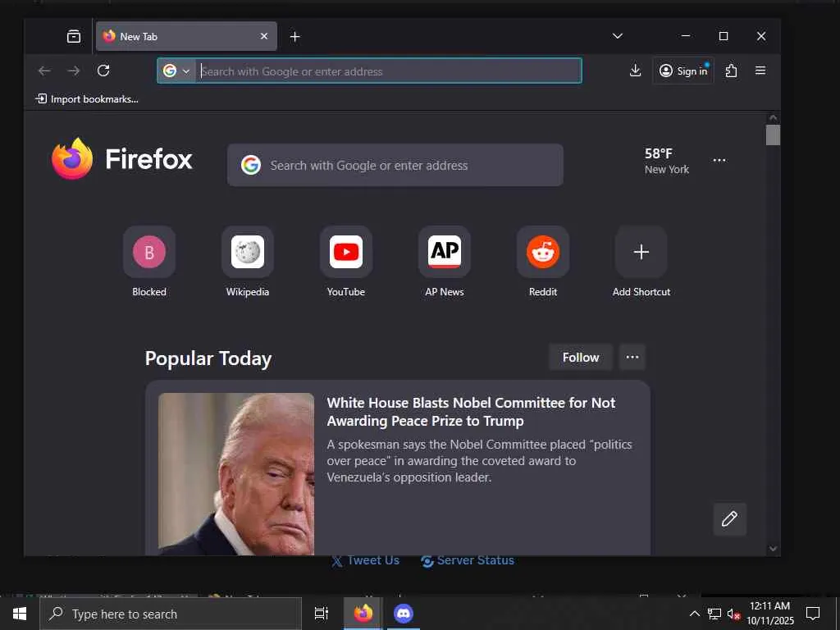Follow the Popular Today section

pyautogui.click(x=581, y=358)
